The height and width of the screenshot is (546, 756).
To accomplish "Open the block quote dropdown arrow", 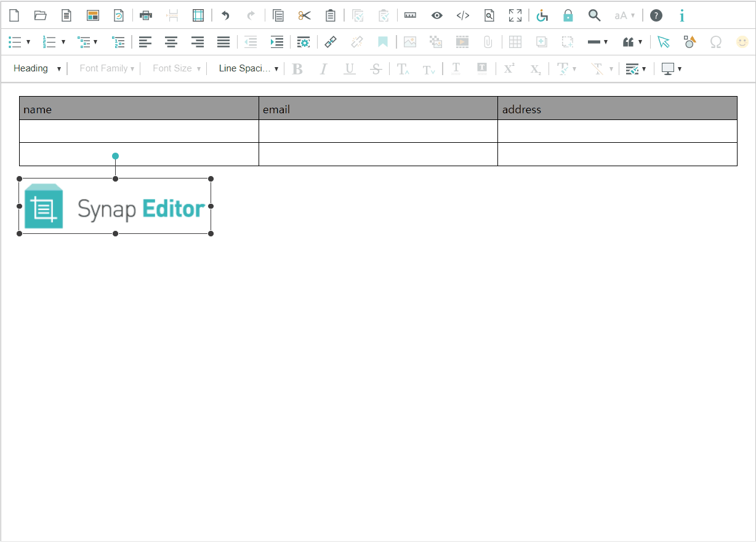I will (640, 42).
